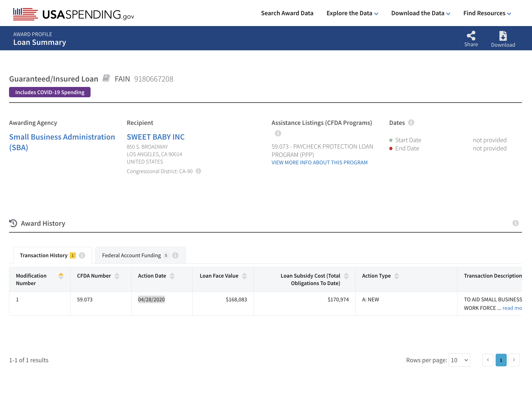Click Federal Account Funding info icon
This screenshot has height=403, width=532.
point(175,255)
